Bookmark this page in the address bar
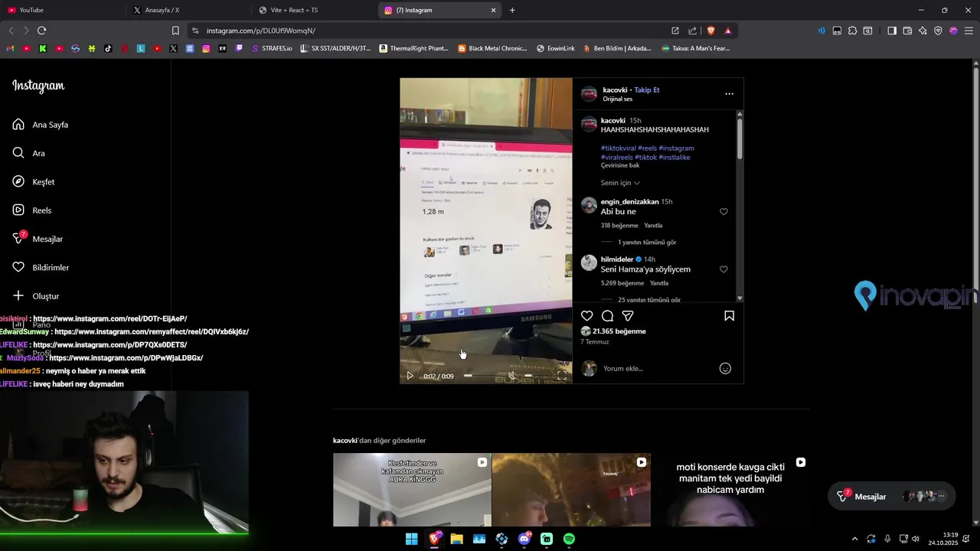This screenshot has height=551, width=980. pos(175,31)
